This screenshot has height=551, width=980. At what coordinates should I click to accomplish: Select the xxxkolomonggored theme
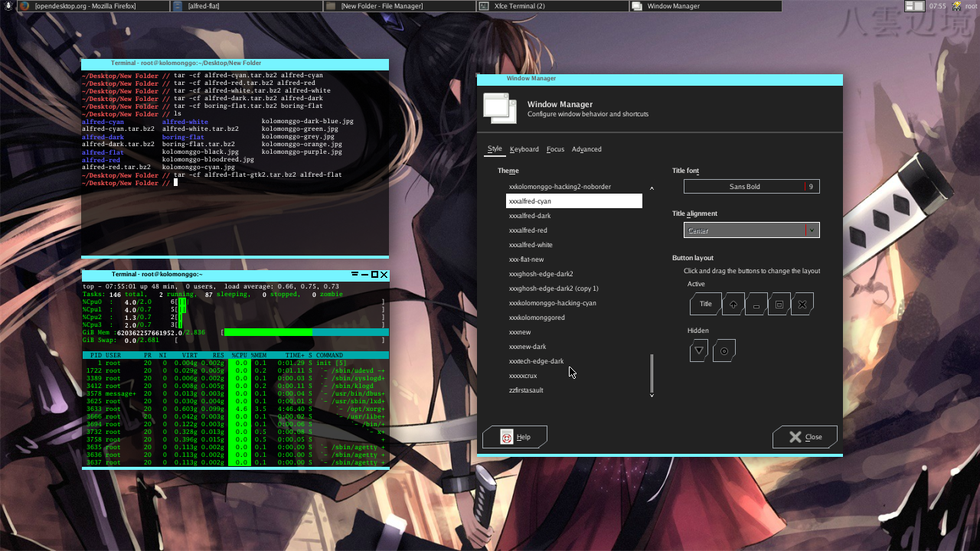point(574,318)
